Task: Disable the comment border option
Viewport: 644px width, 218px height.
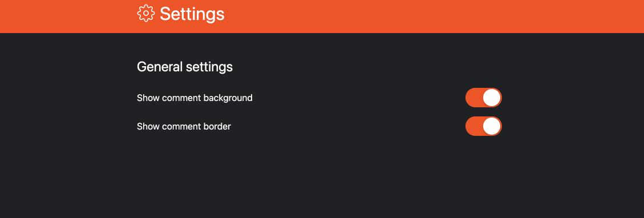Action: (483, 126)
